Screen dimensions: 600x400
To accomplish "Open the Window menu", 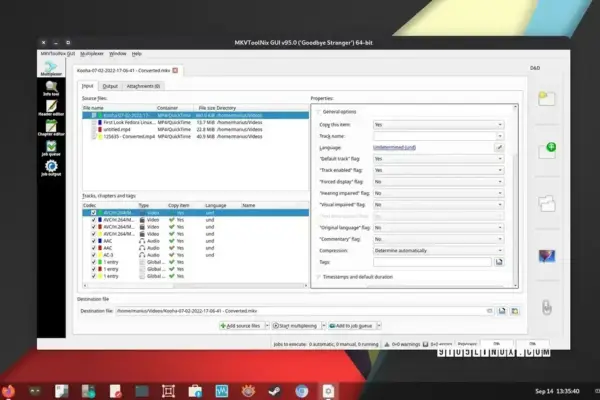I will click(117, 54).
